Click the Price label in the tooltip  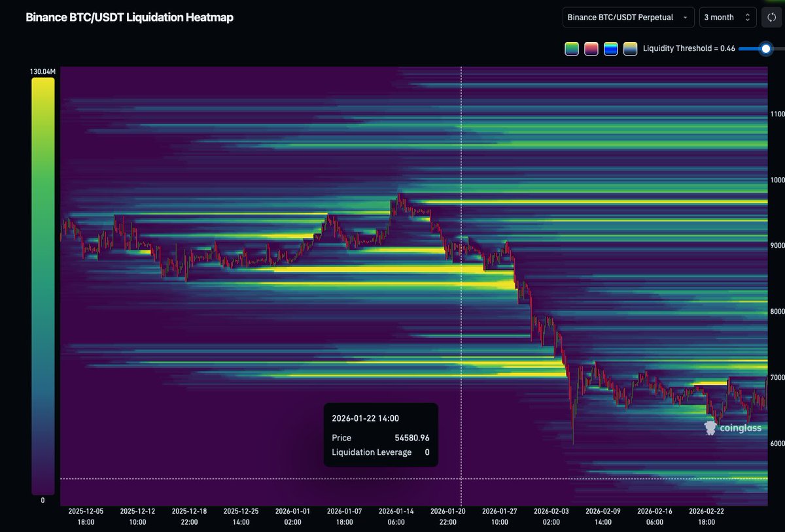(x=341, y=438)
